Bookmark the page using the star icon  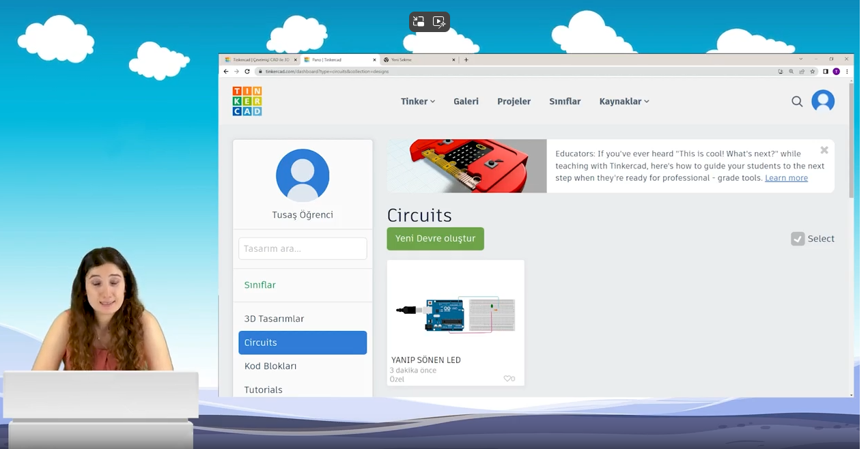pos(812,71)
